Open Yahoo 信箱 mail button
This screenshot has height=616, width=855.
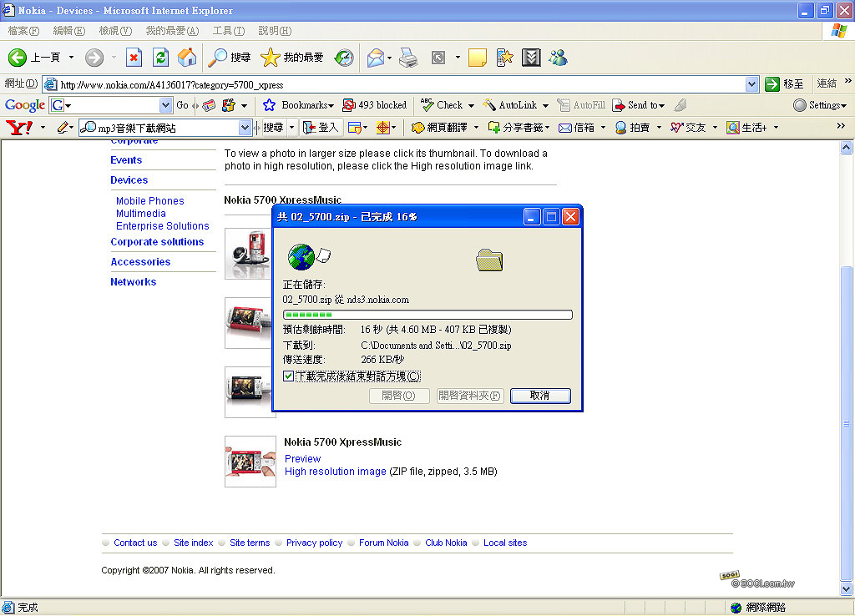coord(577,128)
